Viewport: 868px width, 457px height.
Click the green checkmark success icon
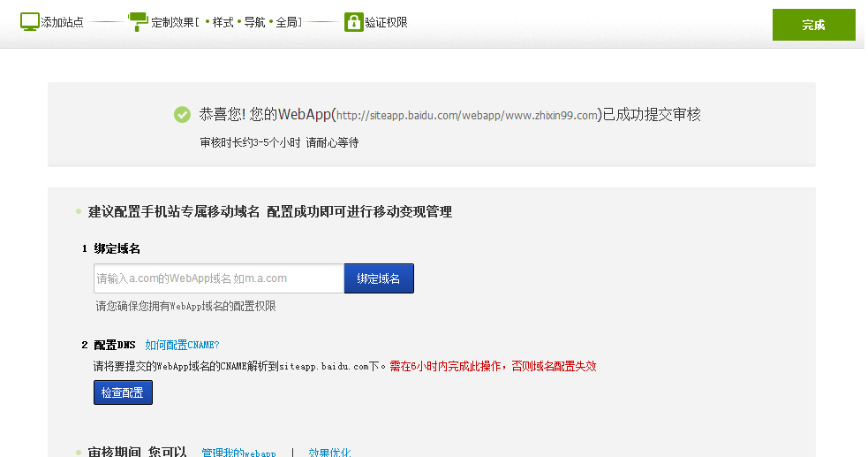[182, 115]
